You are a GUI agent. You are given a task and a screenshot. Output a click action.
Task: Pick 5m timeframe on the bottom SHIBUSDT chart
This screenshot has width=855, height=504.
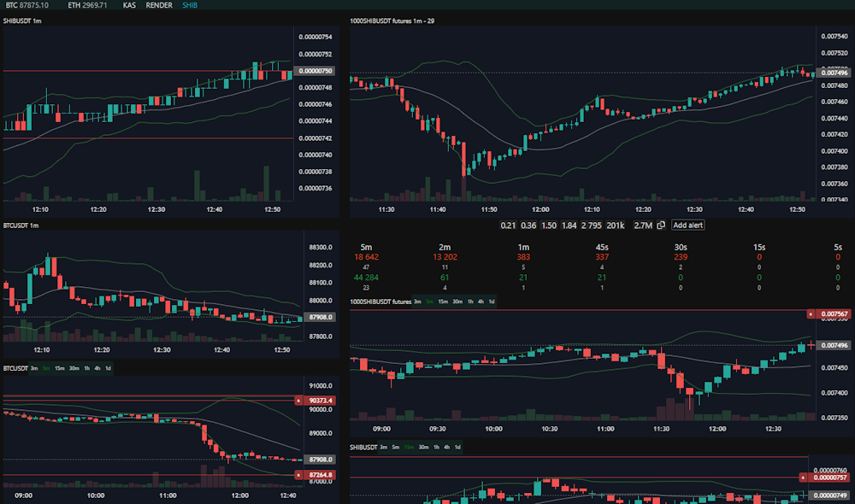[x=395, y=448]
